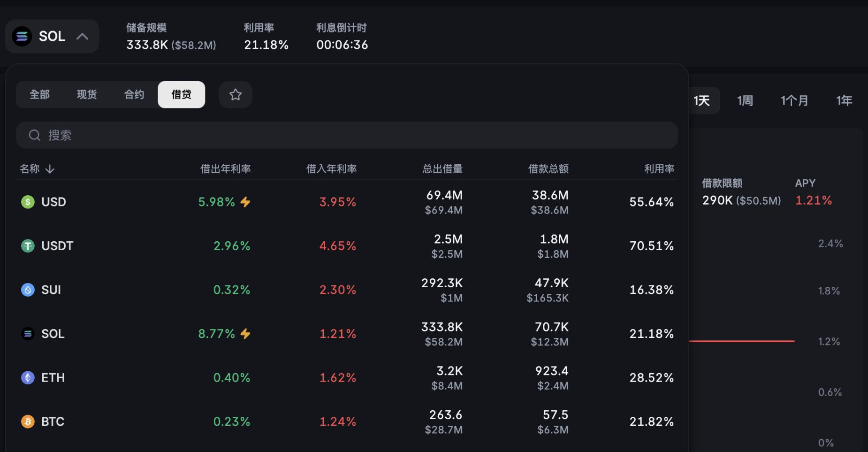Click the USD coin icon

coord(28,202)
